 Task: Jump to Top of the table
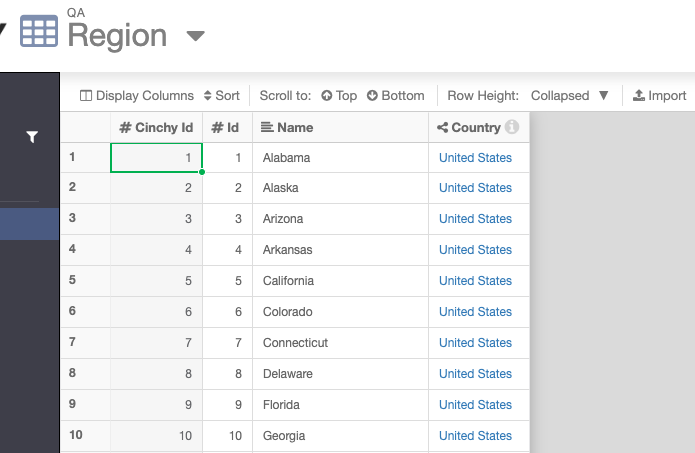point(339,95)
